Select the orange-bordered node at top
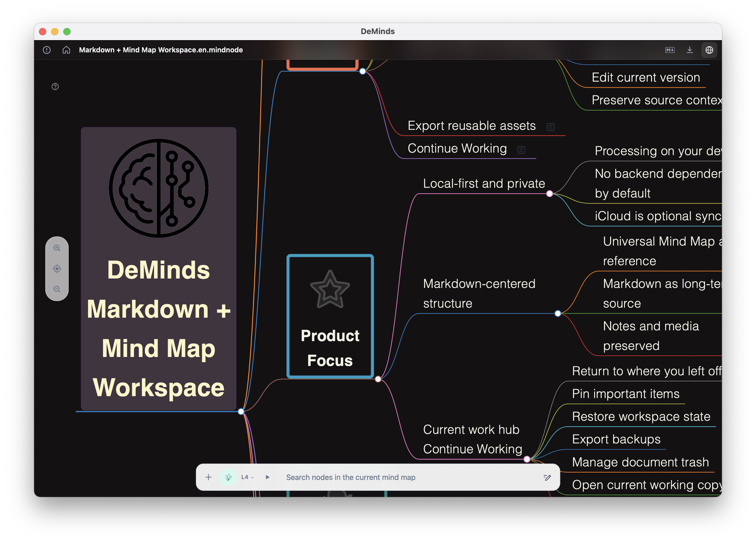 [323, 65]
